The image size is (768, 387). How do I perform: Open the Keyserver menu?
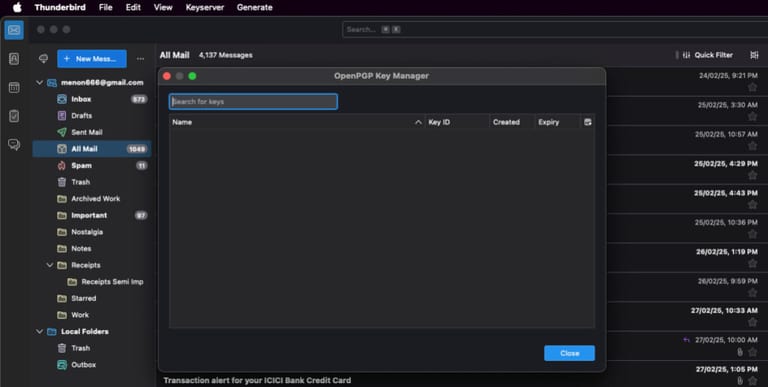[x=205, y=7]
